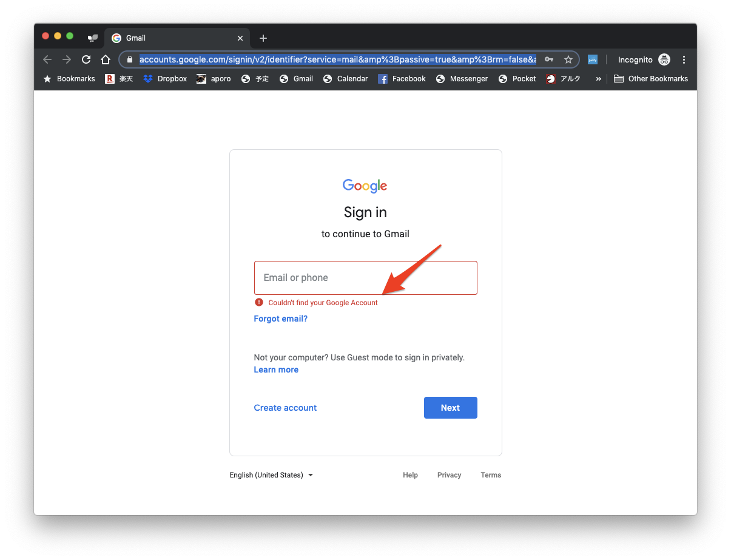The image size is (731, 560).
Task: Click the browser reload icon
Action: pyautogui.click(x=86, y=59)
